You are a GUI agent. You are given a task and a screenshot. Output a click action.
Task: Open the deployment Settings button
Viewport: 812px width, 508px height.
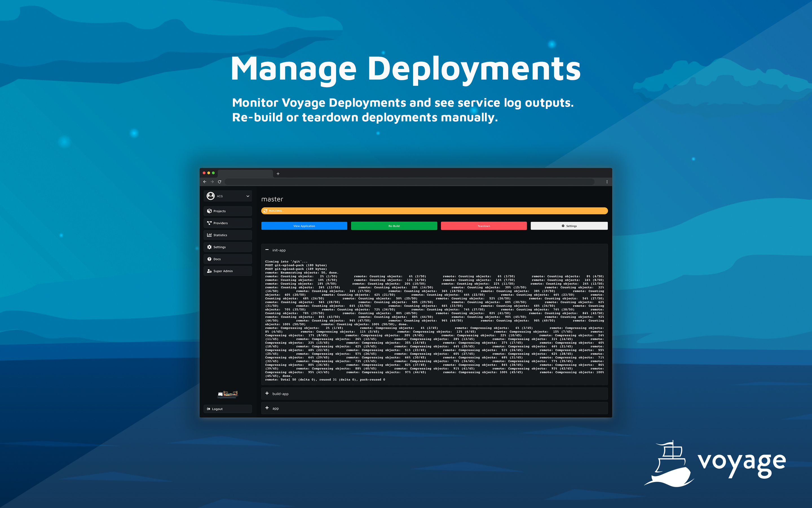[569, 226]
